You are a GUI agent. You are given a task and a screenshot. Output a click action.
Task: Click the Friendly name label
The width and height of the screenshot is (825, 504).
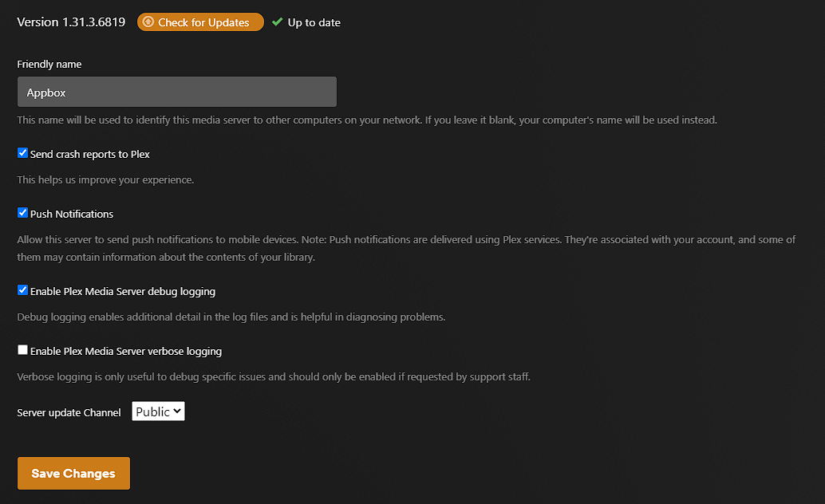pyautogui.click(x=49, y=64)
